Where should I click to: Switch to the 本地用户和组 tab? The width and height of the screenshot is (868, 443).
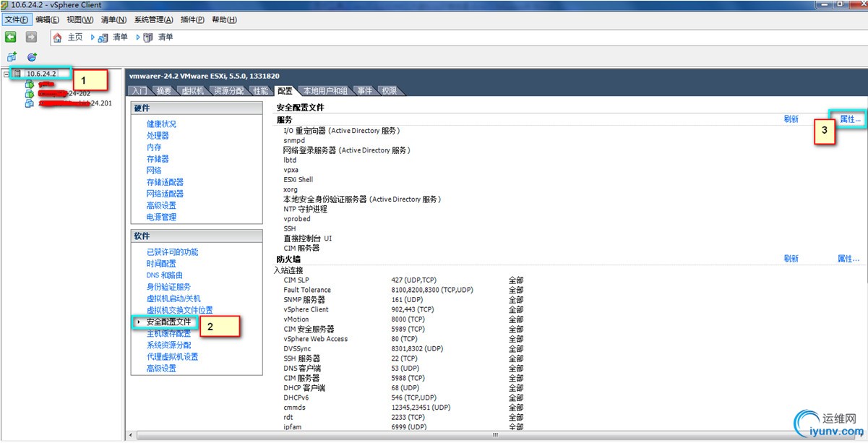coord(325,91)
